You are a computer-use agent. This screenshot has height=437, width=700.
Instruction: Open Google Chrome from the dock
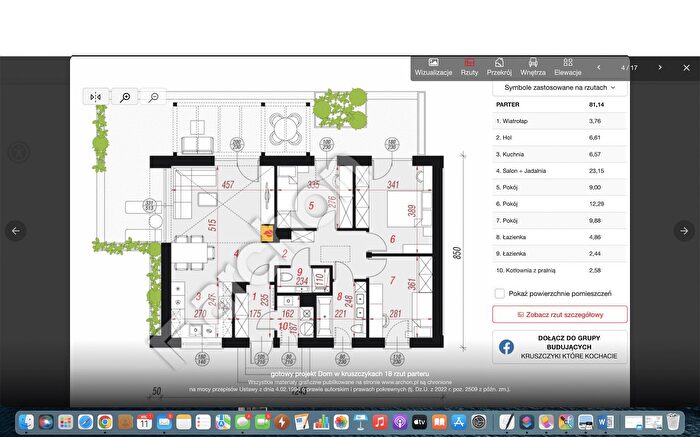[105, 421]
